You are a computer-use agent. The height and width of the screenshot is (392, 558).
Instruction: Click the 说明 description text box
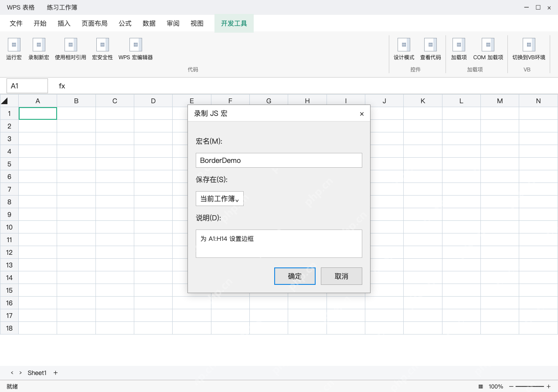coord(279,243)
